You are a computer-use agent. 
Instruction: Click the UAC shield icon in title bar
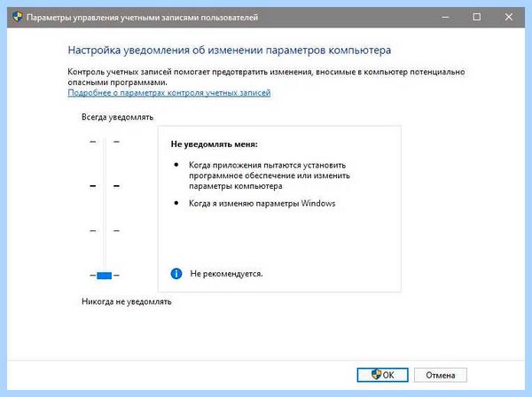click(x=18, y=17)
